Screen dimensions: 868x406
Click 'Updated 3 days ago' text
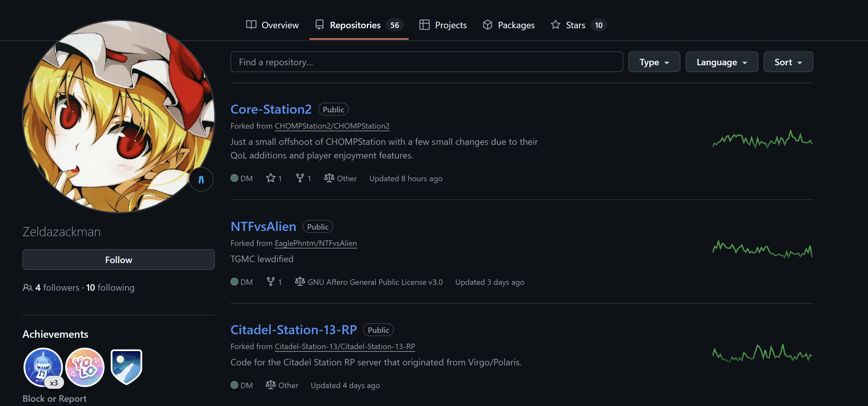490,282
